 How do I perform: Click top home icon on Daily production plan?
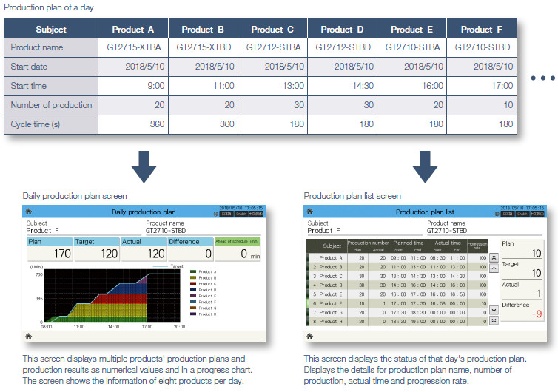29,212
